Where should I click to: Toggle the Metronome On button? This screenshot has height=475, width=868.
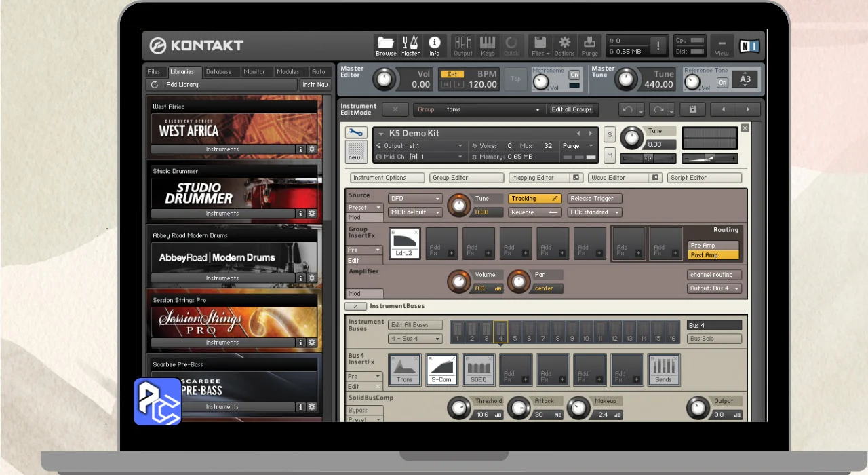coord(574,75)
